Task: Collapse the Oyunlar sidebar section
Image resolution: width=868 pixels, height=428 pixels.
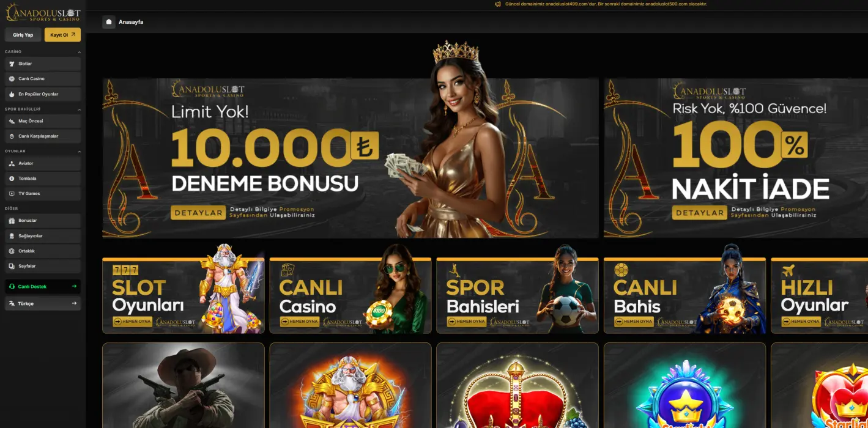Action: [79, 151]
